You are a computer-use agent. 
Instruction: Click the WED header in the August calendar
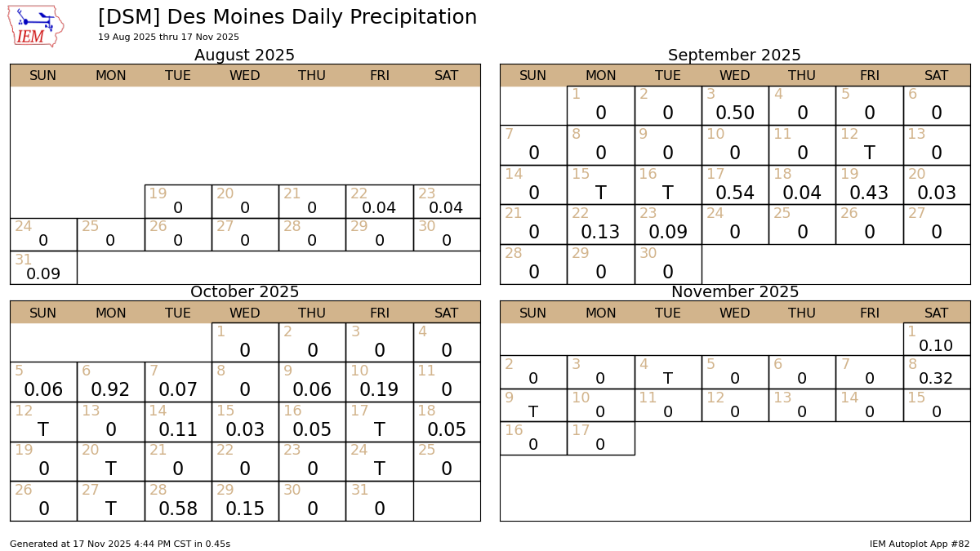pos(244,76)
